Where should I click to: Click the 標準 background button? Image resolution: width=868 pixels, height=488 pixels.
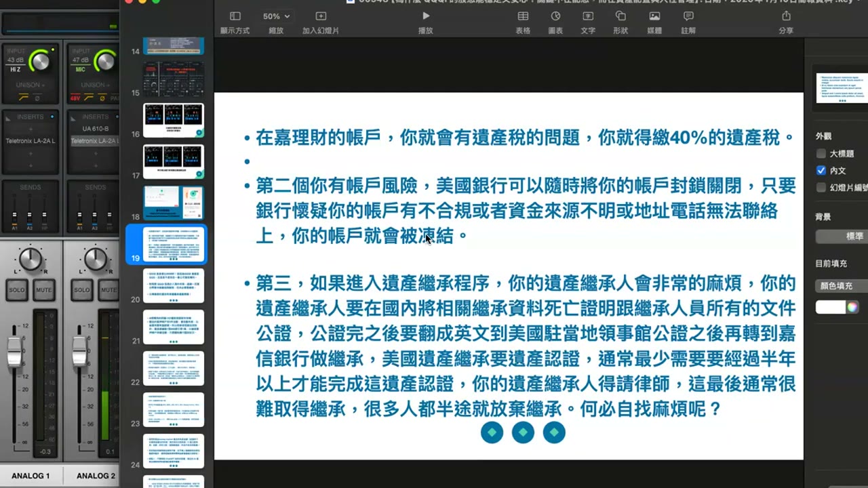(842, 237)
